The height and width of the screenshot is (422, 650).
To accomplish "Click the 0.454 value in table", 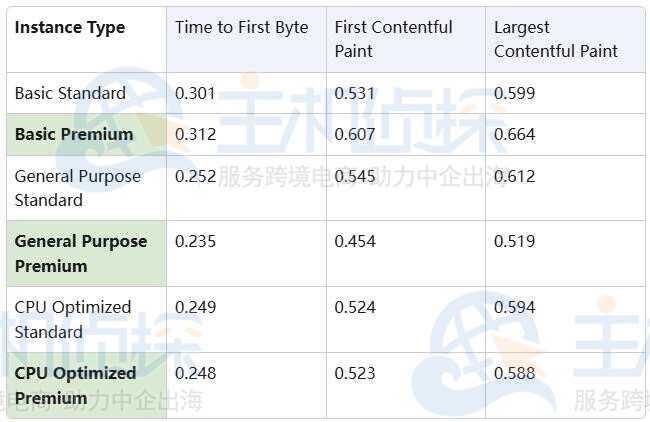I will point(355,241).
